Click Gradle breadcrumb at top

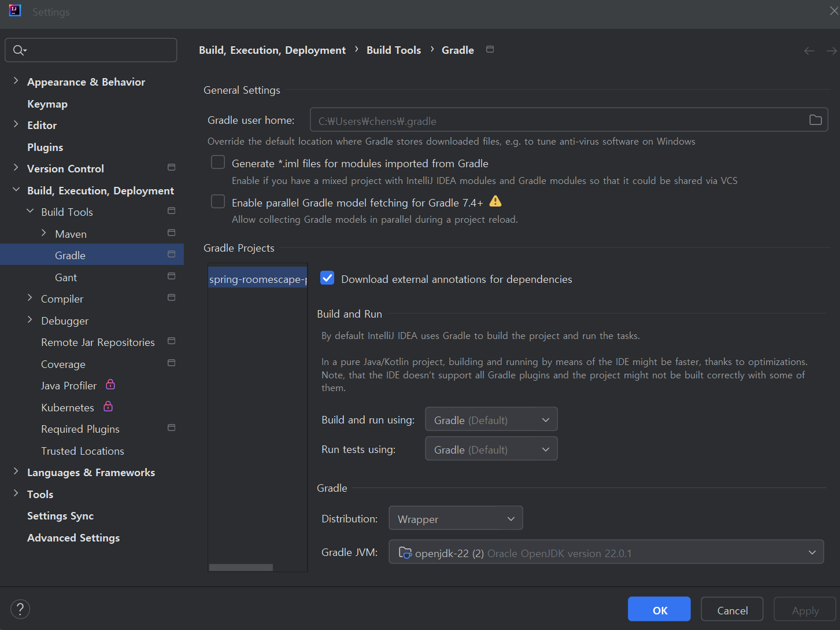[458, 50]
